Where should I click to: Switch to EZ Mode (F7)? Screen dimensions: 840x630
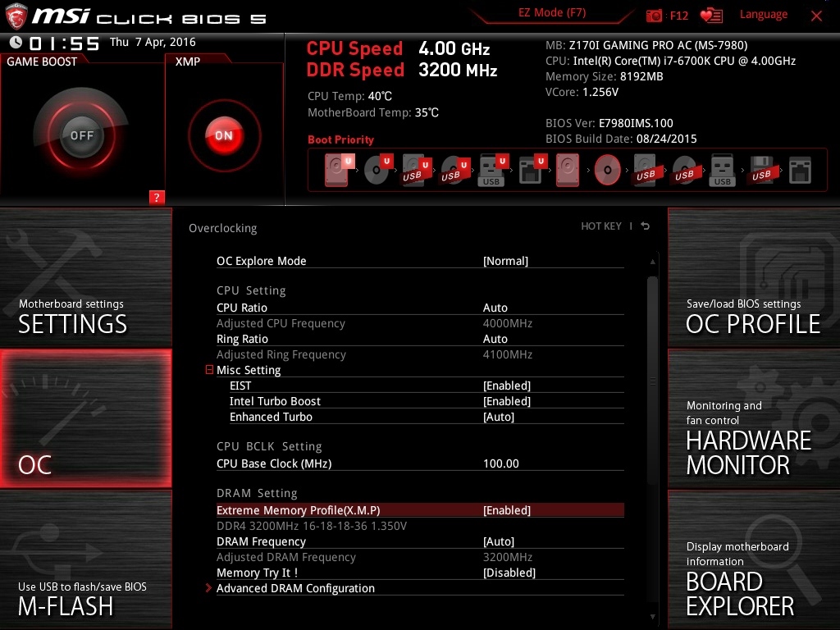point(552,13)
